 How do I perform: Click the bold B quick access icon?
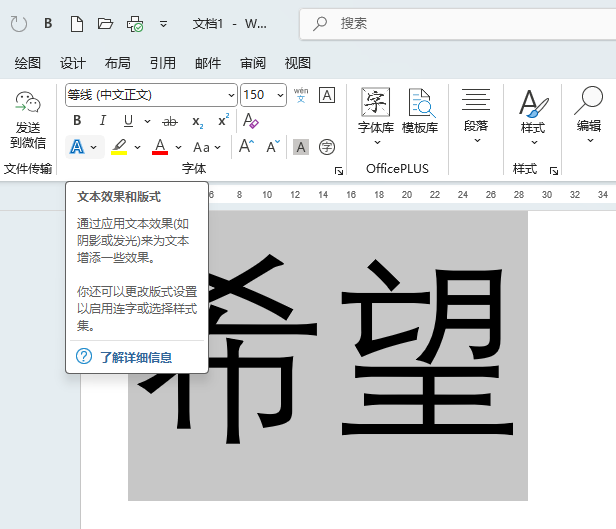pyautogui.click(x=48, y=24)
